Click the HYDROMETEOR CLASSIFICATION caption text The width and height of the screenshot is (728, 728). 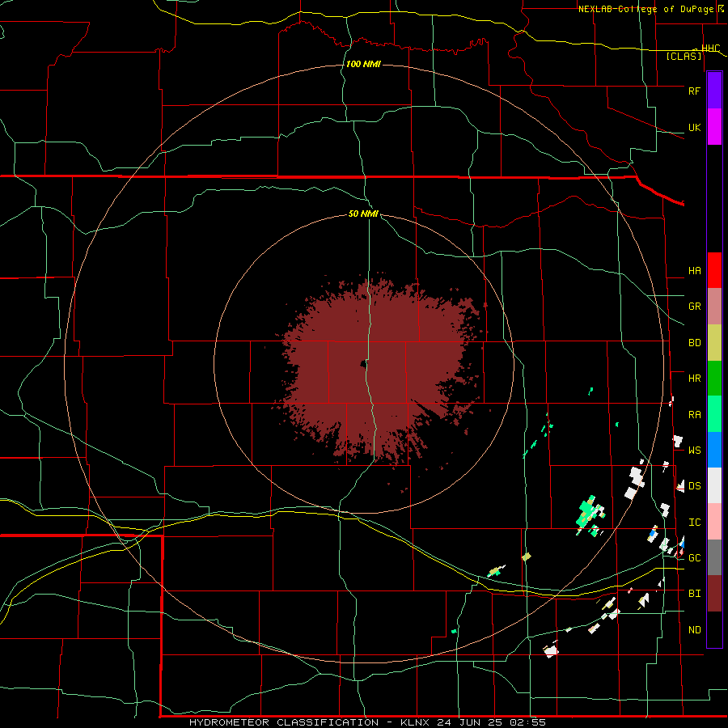(284, 722)
